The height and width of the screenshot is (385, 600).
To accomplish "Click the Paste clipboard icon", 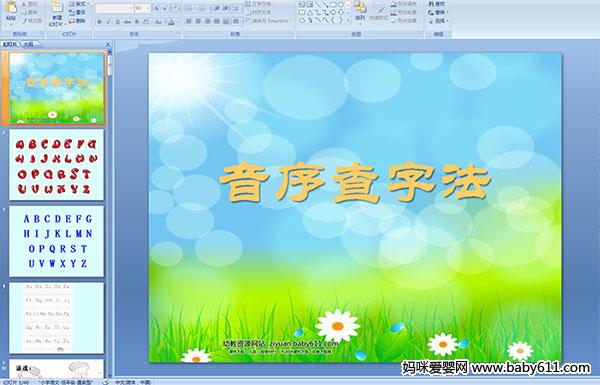I will (x=11, y=10).
